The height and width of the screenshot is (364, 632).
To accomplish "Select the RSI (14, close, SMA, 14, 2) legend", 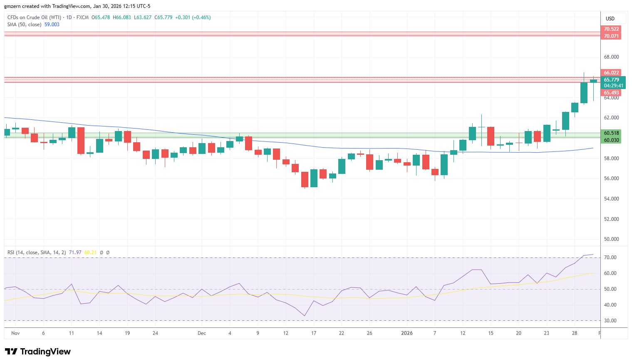I will coord(37,253).
